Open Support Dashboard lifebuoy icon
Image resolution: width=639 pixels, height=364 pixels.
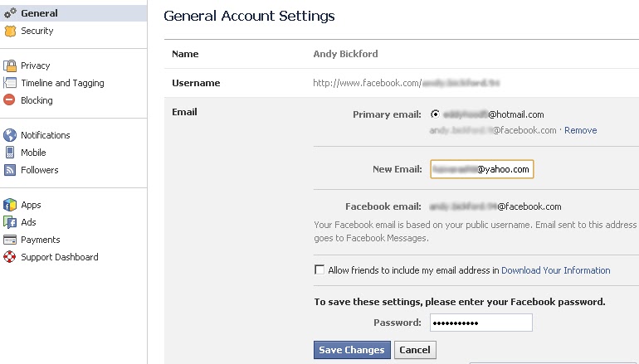(x=9, y=257)
